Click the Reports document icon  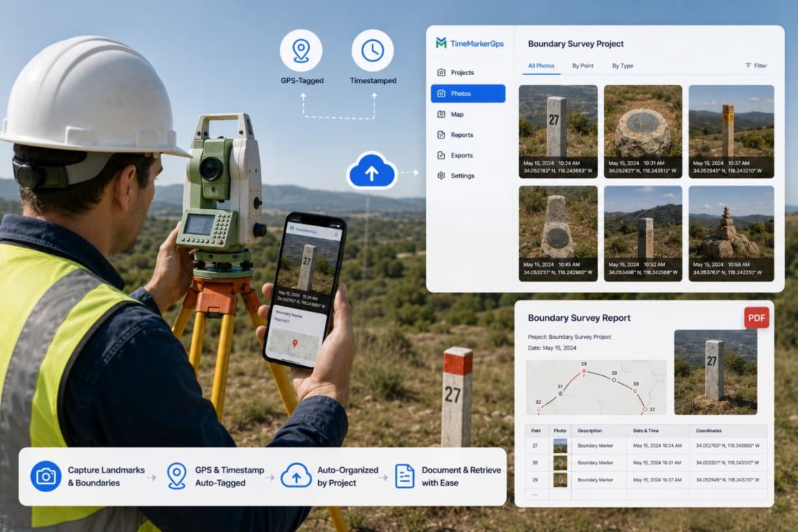[441, 135]
